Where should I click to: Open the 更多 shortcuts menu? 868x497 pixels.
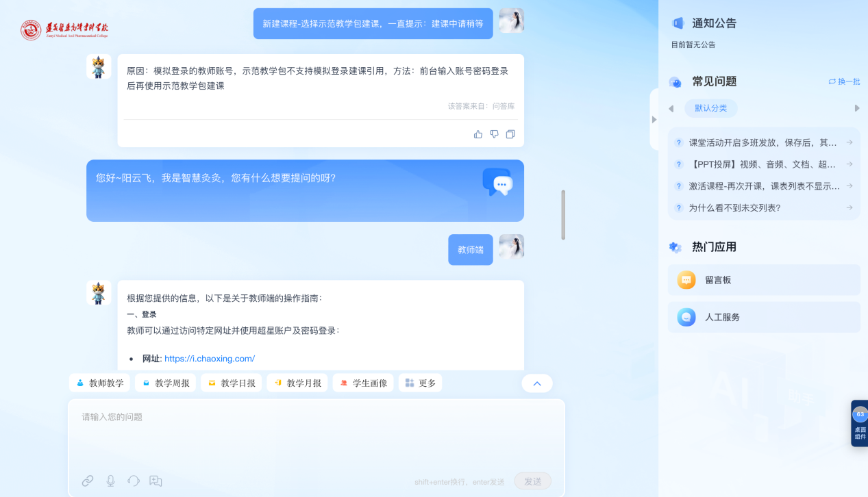click(421, 383)
